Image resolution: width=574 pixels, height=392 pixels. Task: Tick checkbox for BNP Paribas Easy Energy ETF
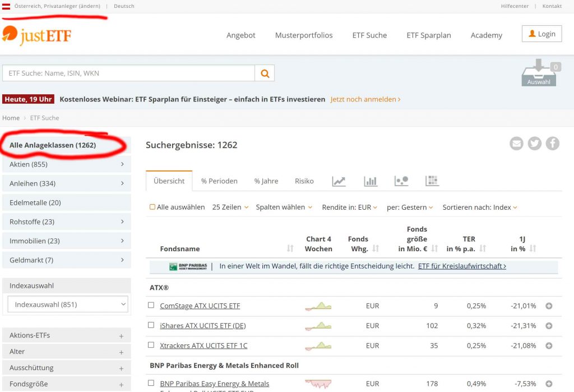151,383
